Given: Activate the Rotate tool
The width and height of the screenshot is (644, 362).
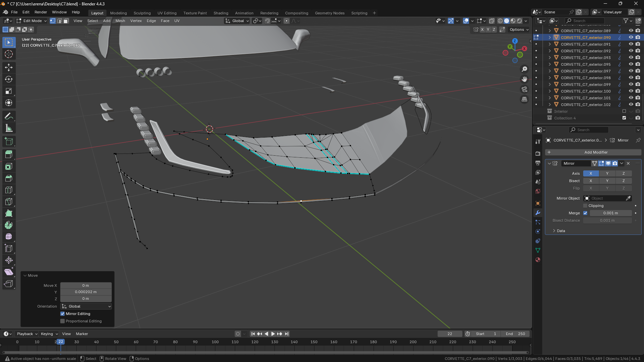Looking at the screenshot, I should click(x=9, y=79).
